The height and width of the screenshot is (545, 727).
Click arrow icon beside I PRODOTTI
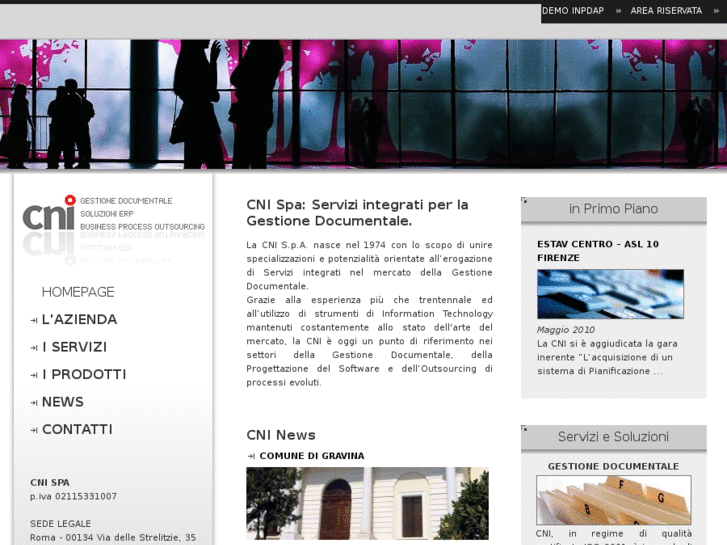34,375
